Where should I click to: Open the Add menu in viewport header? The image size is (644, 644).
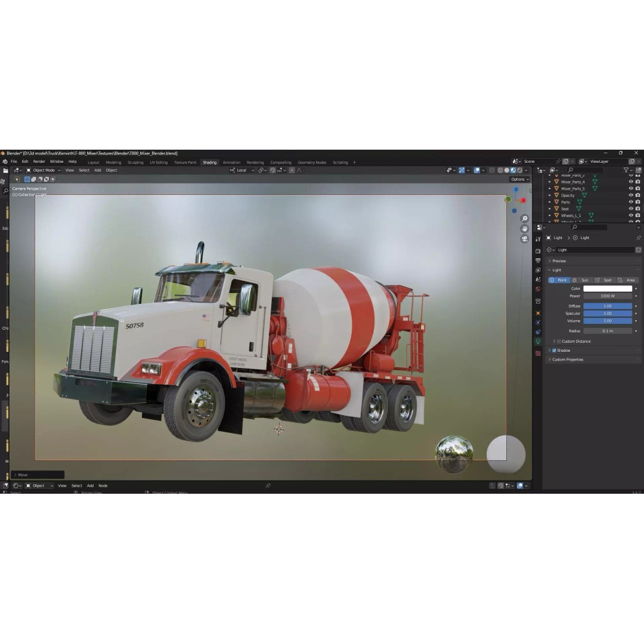click(98, 170)
